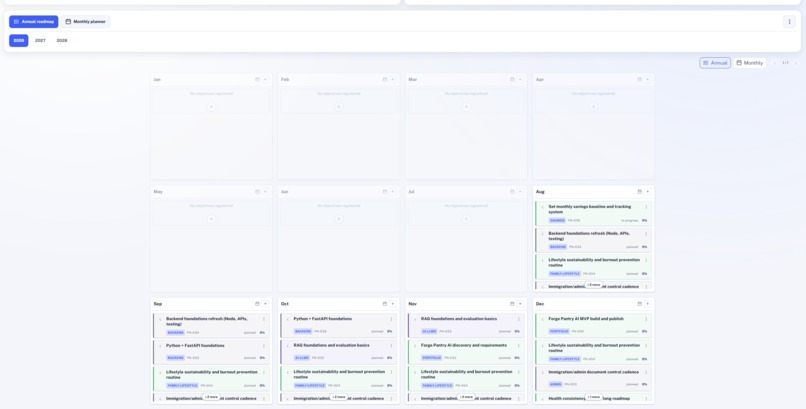Open three-dot menu on Aug savings baseline card

[x=646, y=207]
